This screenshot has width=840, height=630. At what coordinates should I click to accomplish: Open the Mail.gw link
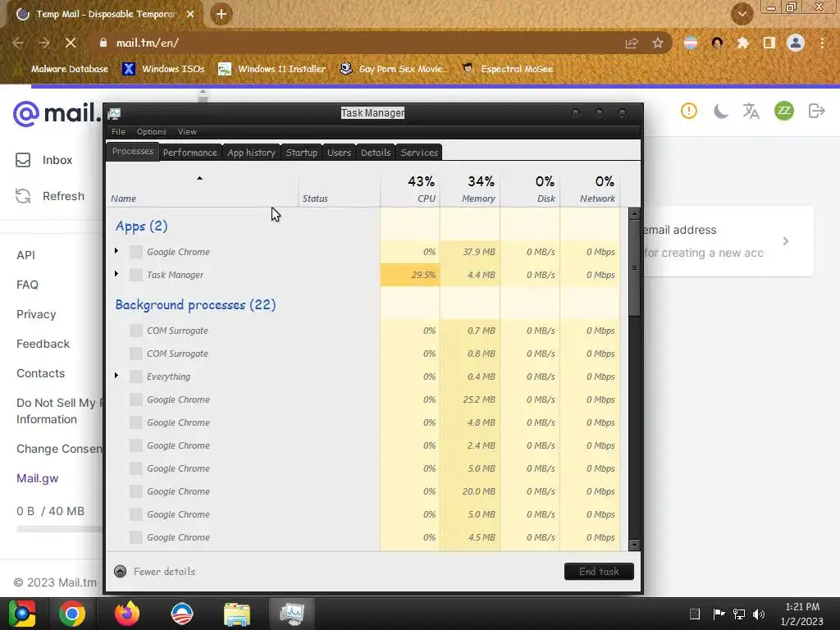click(x=38, y=478)
